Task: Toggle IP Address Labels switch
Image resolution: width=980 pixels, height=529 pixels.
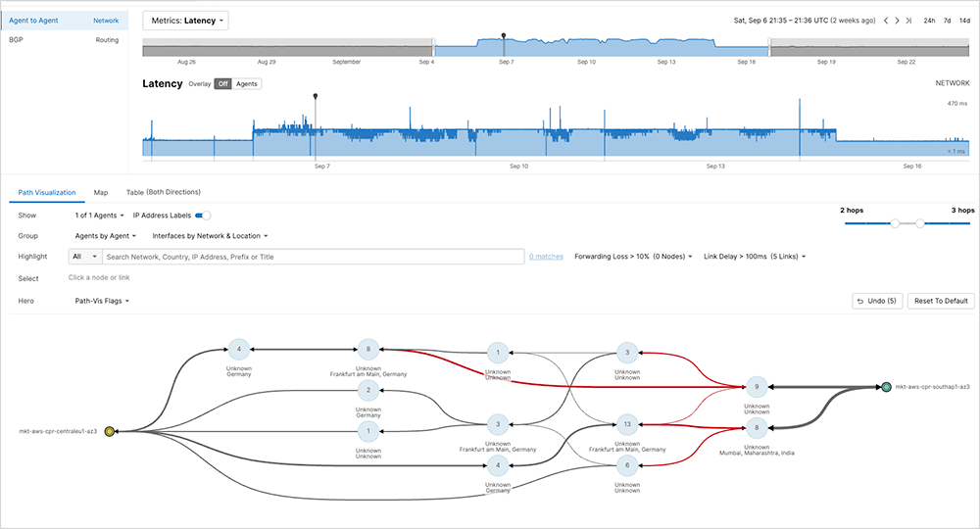Action: point(203,216)
